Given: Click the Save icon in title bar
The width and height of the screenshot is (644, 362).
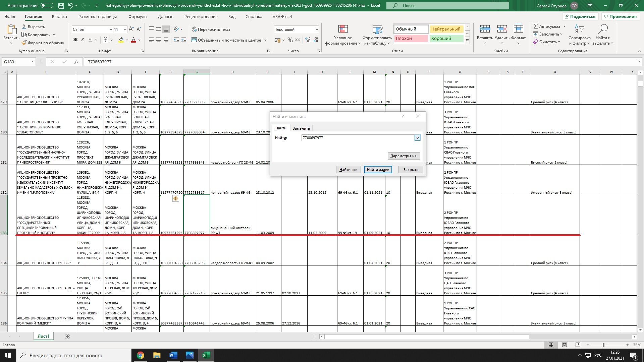Looking at the screenshot, I should 61,6.
